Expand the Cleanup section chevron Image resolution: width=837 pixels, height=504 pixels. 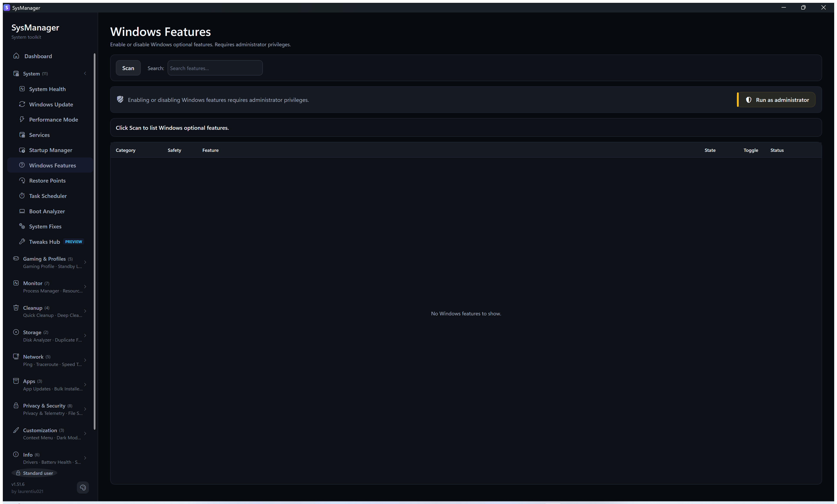[x=85, y=311]
